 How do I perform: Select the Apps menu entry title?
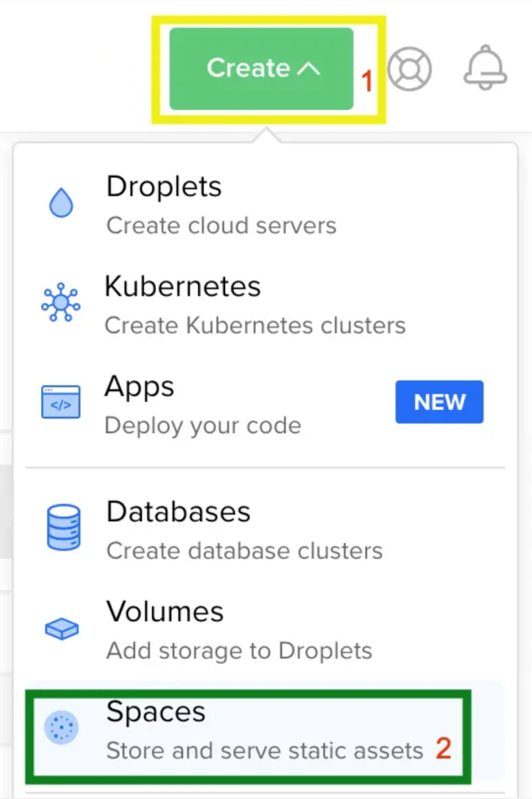point(139,386)
